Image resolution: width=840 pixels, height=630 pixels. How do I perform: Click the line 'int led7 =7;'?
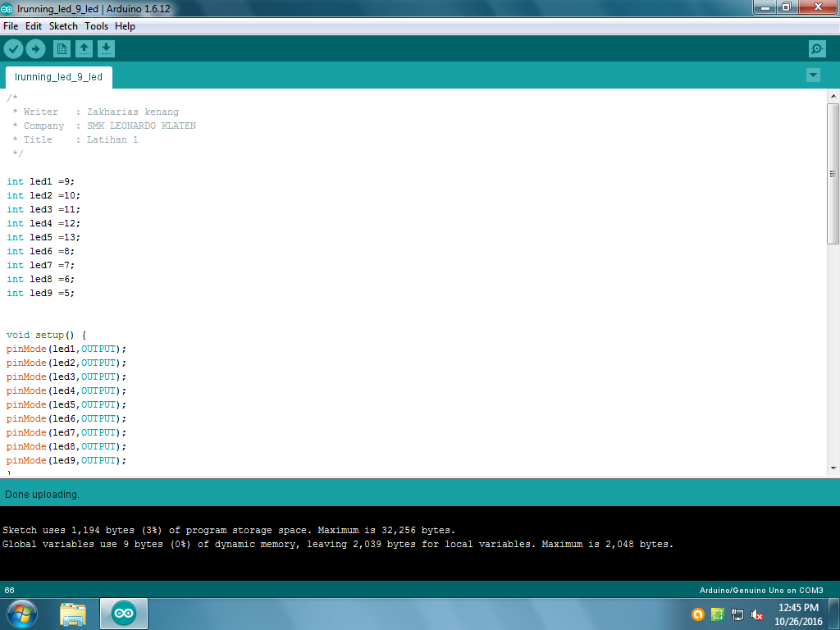click(x=41, y=265)
